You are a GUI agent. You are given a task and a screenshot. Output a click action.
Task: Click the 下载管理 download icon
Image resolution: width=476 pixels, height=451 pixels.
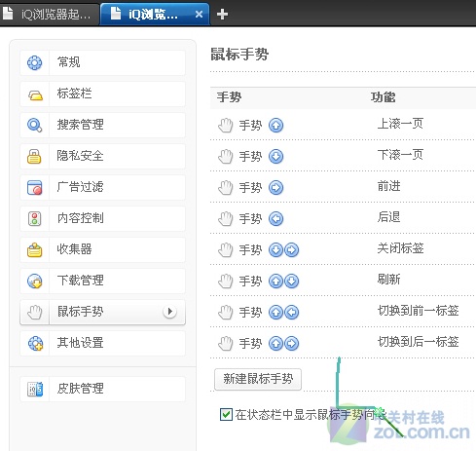pyautogui.click(x=34, y=281)
